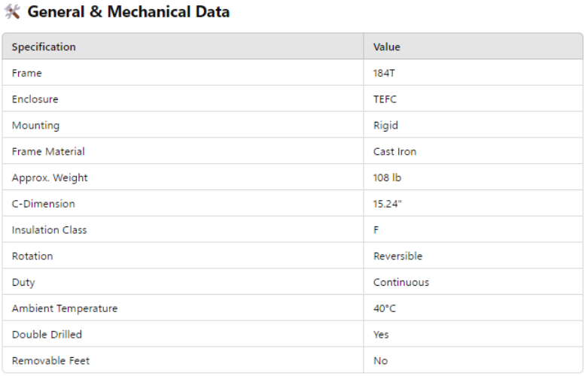Select the Enclosure row label
This screenshot has width=588, height=376.
pos(35,99)
